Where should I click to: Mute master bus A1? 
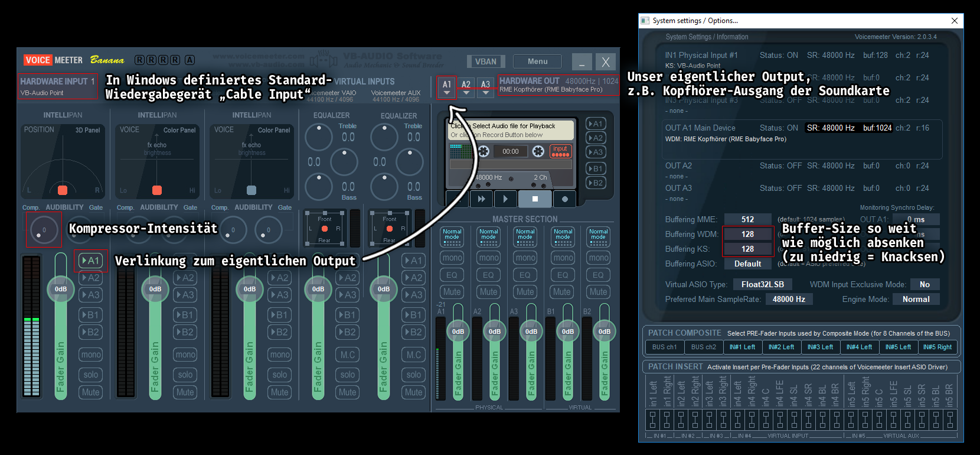tap(452, 292)
